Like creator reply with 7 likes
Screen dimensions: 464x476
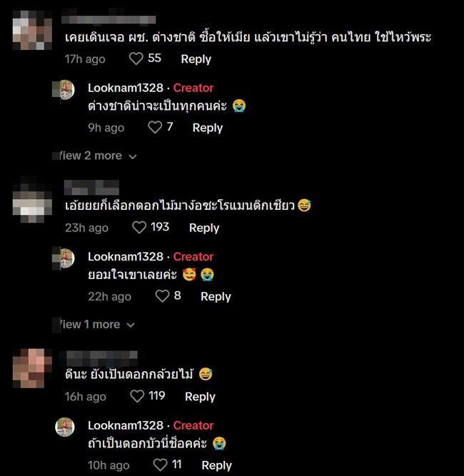point(155,127)
